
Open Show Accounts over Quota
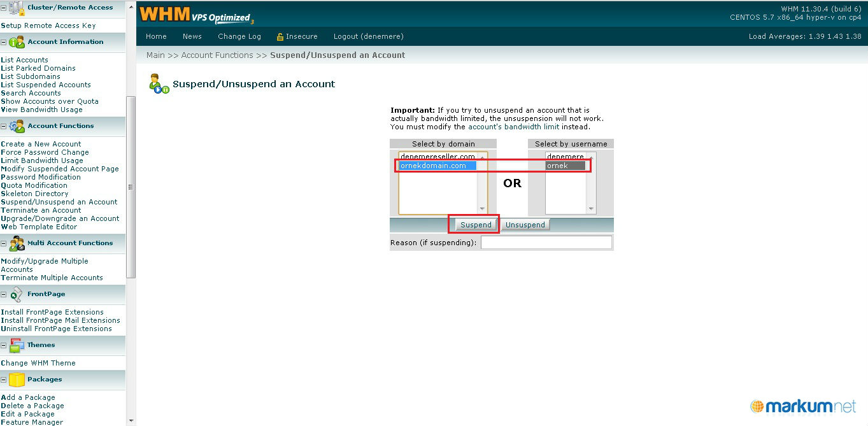50,101
